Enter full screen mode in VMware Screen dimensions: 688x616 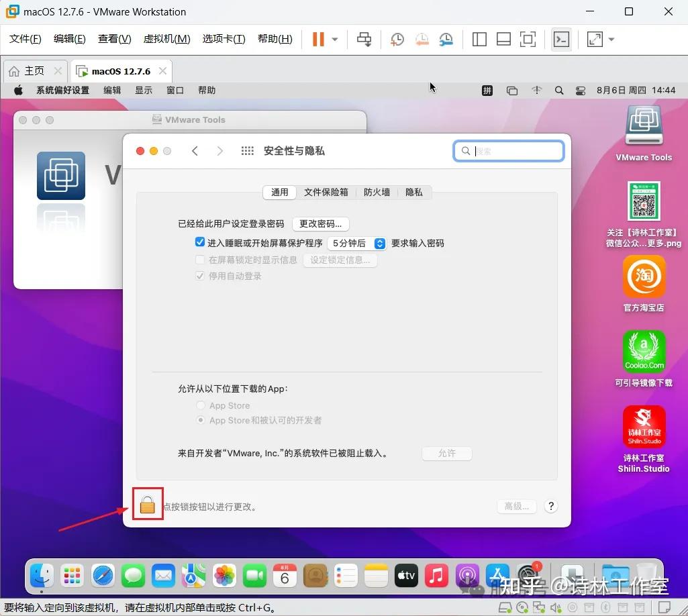tap(528, 39)
